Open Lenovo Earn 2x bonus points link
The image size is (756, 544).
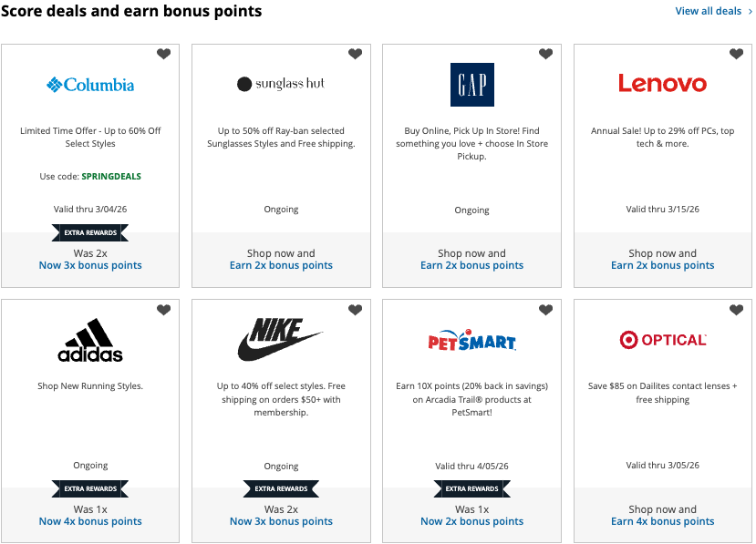coord(662,265)
